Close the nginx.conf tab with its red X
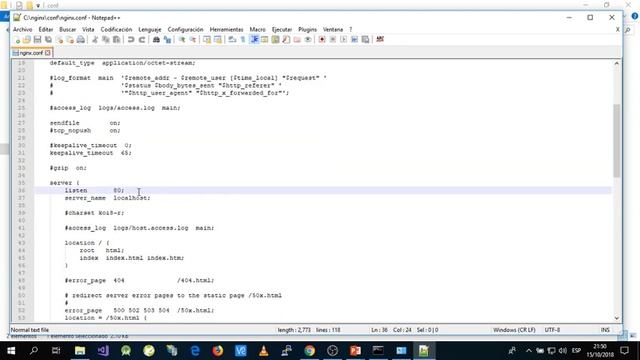640x360 pixels. [x=48, y=53]
